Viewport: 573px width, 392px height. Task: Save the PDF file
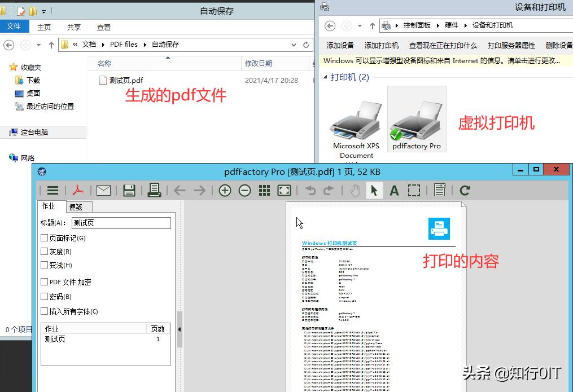[x=129, y=190]
